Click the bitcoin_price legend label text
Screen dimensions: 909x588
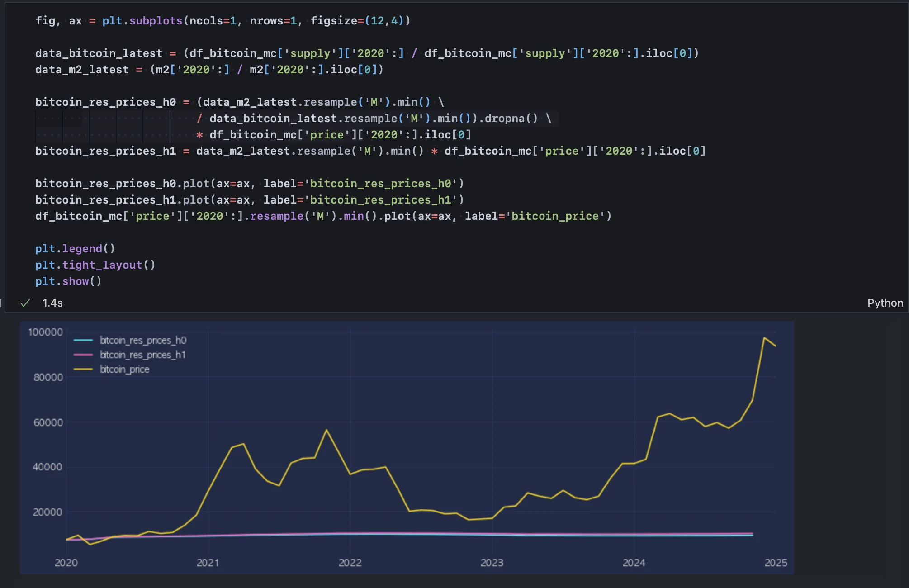coord(124,369)
